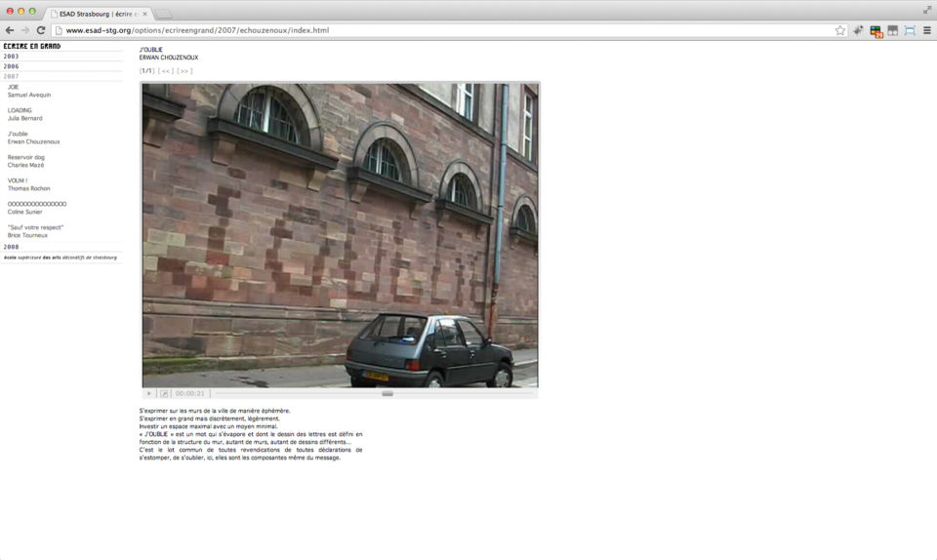The image size is (937, 560).
Task: Click the video seek slider handle
Action: [387, 393]
